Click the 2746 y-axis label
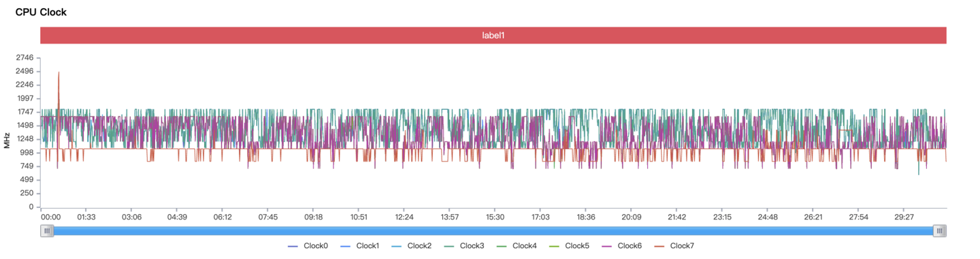 24,58
